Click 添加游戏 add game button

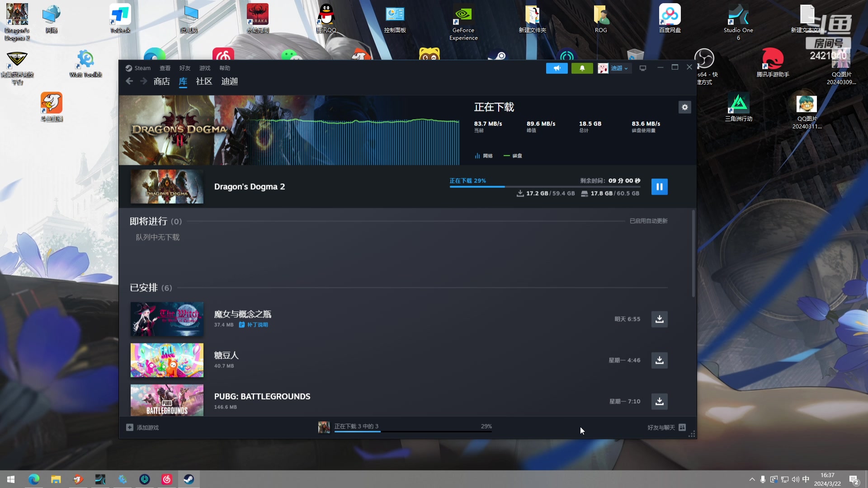click(143, 427)
